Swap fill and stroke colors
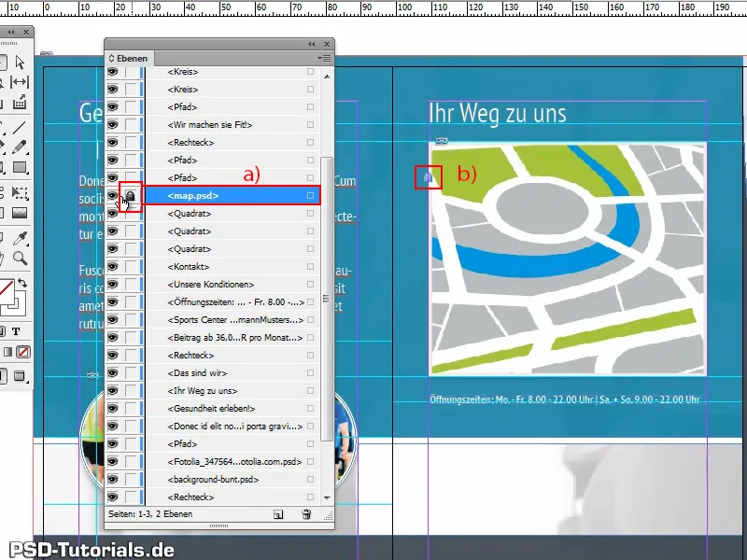 [x=21, y=284]
